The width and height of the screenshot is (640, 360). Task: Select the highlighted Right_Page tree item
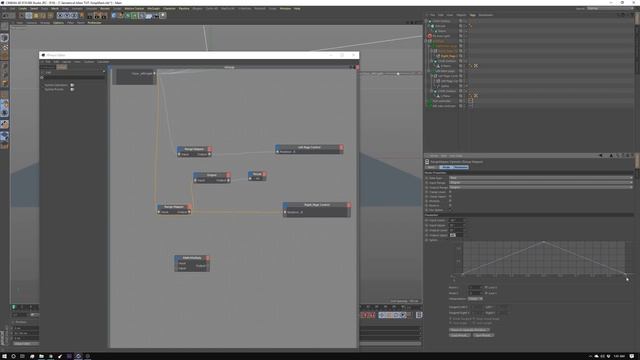[448, 56]
